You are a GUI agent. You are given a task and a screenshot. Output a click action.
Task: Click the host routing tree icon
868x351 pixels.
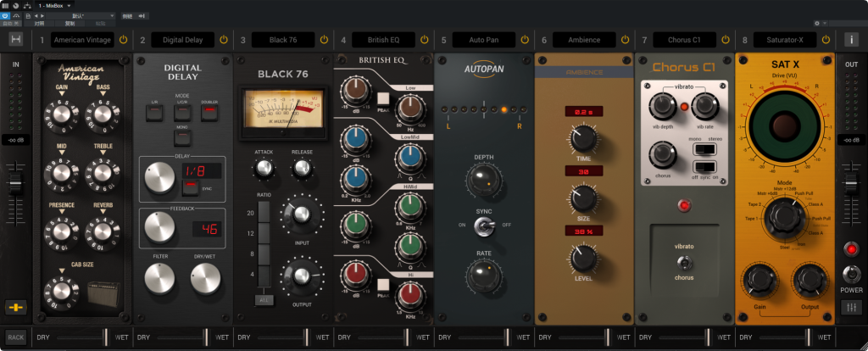26,6
